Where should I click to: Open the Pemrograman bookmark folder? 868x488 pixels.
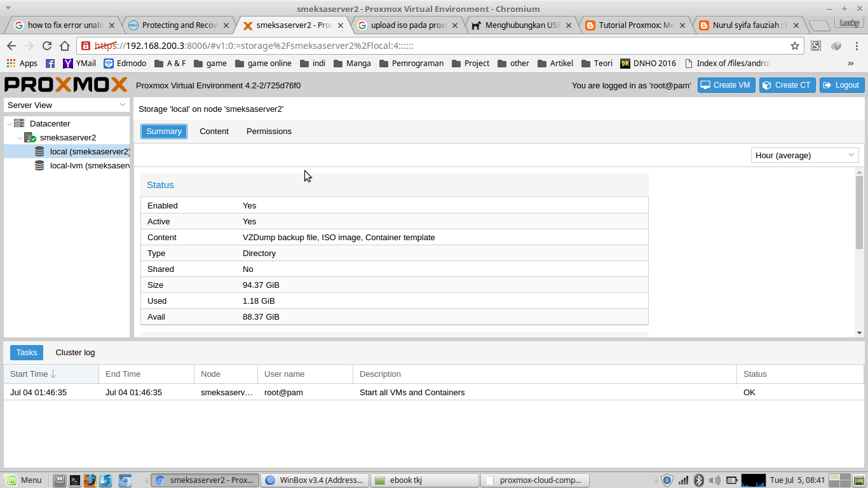[411, 63]
